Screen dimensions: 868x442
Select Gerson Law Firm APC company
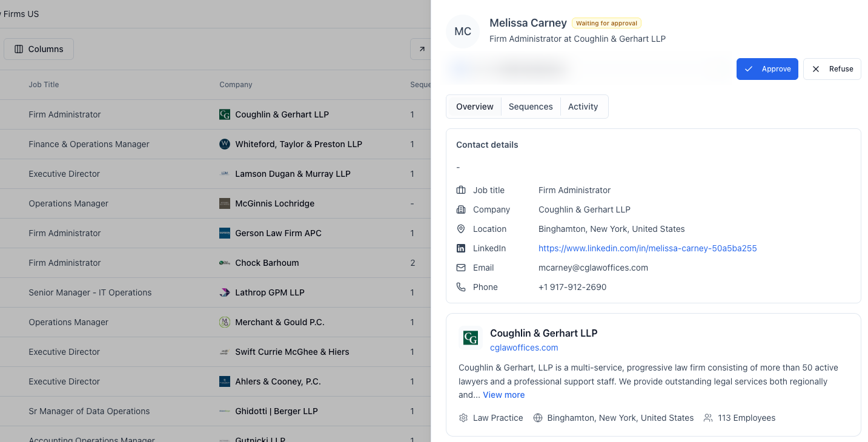point(278,233)
